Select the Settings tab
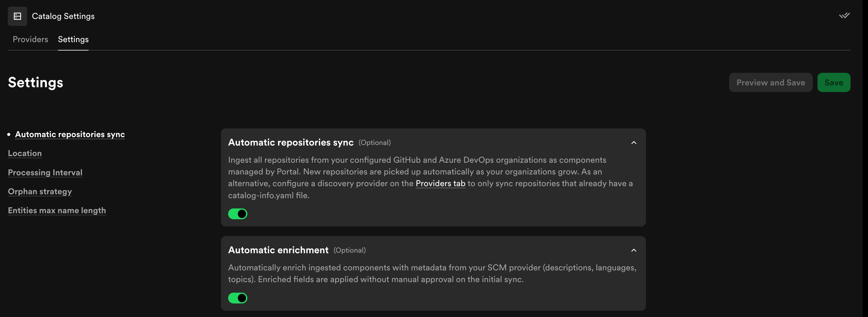 (73, 39)
